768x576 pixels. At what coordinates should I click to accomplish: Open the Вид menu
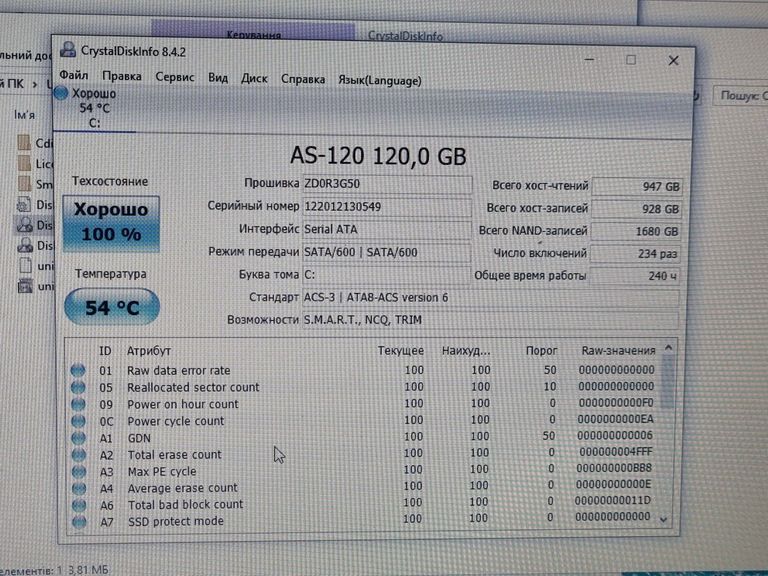click(x=218, y=78)
